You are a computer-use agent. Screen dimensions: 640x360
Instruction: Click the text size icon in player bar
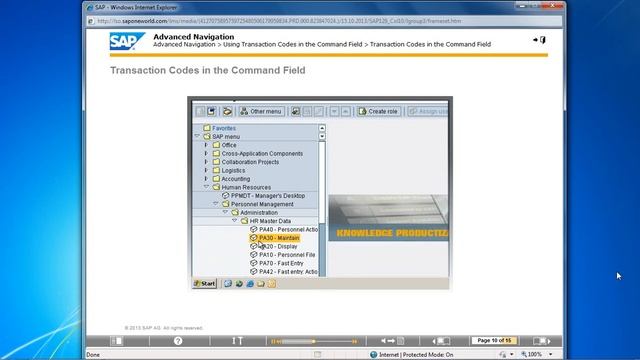(x=238, y=341)
